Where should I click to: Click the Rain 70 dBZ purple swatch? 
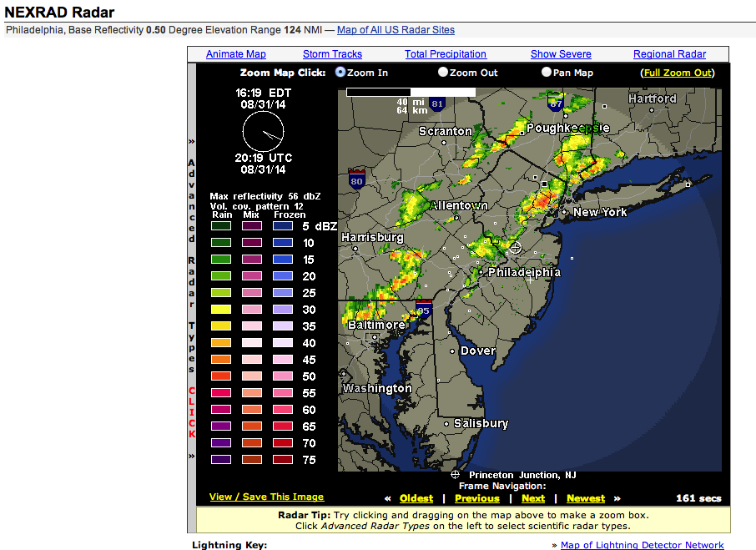[221, 443]
